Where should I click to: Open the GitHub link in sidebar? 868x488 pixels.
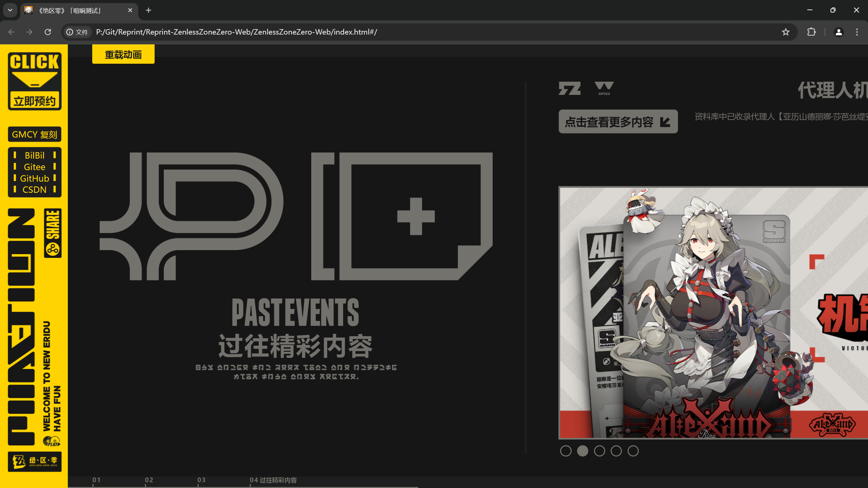35,178
